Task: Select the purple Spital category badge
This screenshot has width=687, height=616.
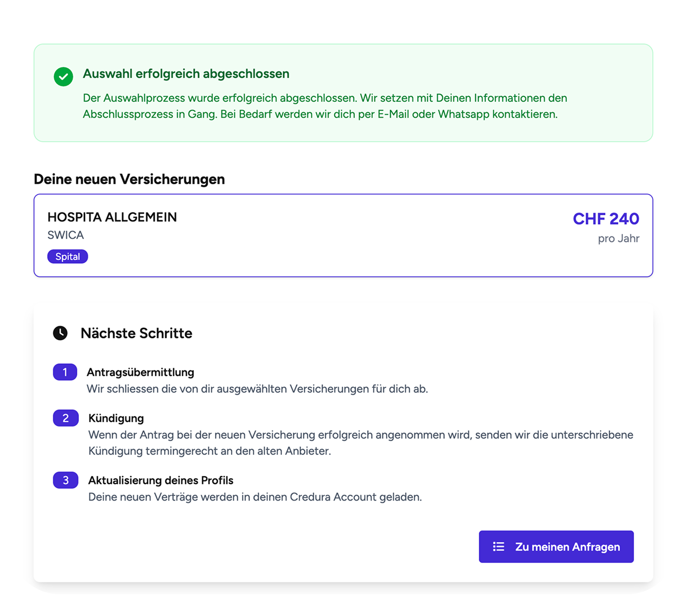Action: 67,256
